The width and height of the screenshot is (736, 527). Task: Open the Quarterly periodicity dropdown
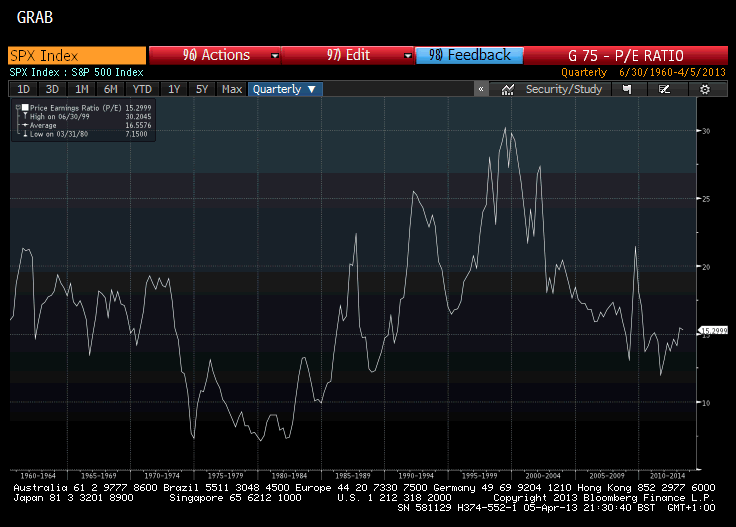click(285, 89)
